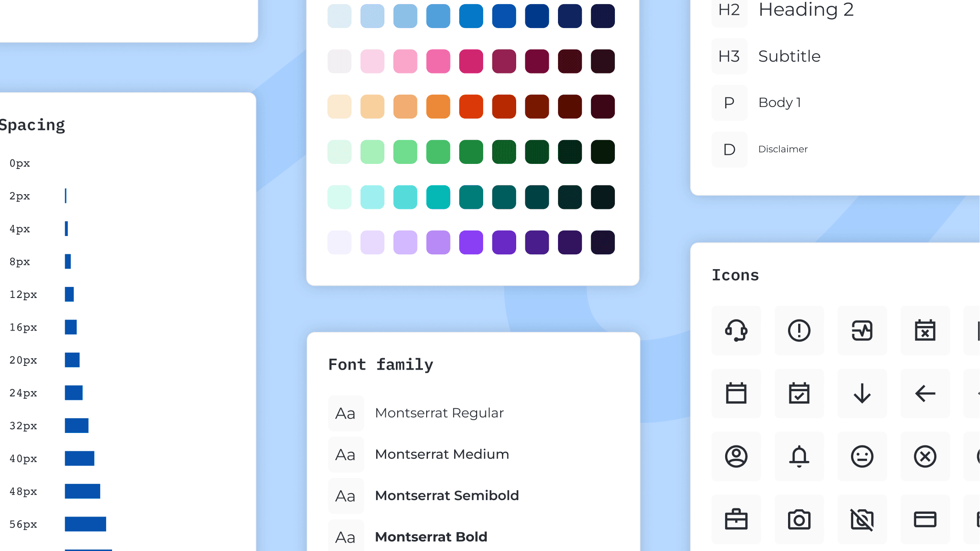Choose the lightest swatch in the teal row
The height and width of the screenshot is (551, 980).
click(339, 197)
